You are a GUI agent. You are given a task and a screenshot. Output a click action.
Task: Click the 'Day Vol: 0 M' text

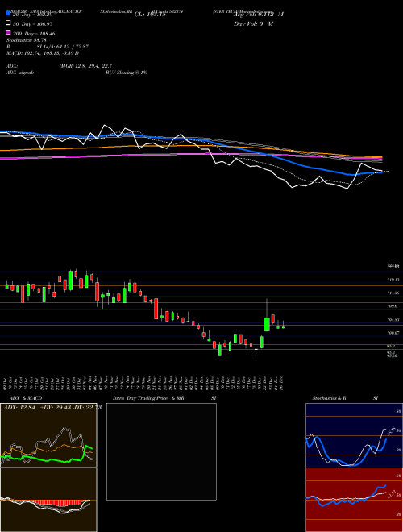tap(253, 23)
